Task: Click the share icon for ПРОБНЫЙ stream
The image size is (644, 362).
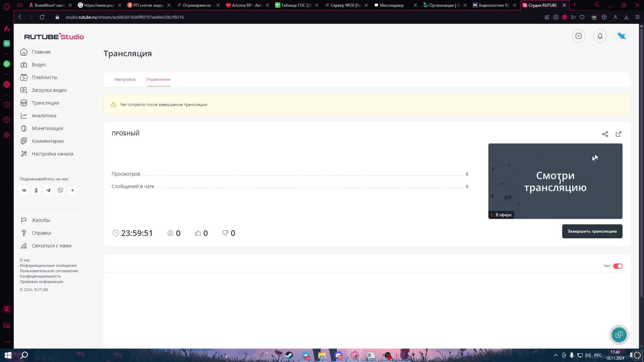Action: point(605,134)
